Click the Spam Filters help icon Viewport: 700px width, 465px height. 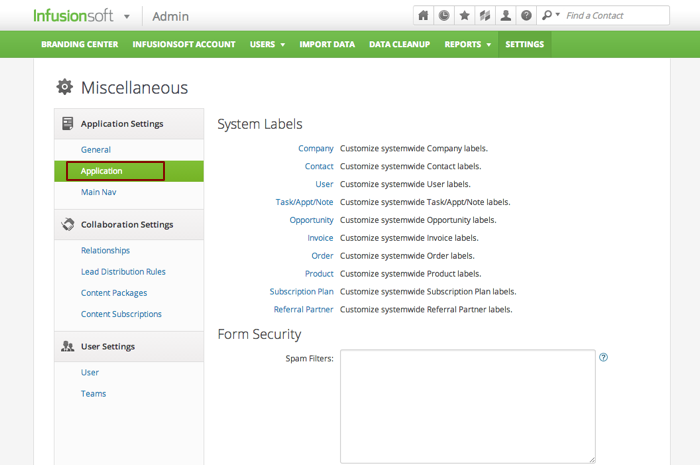point(603,357)
